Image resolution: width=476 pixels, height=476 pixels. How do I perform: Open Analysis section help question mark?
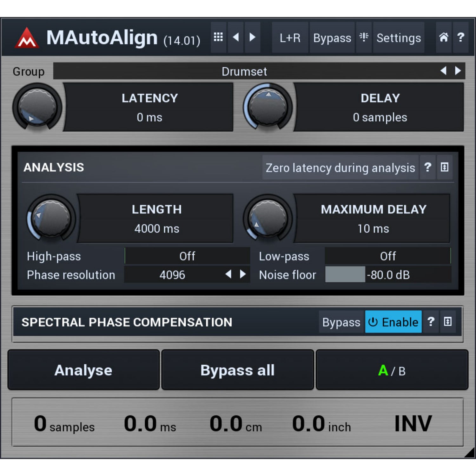428,167
